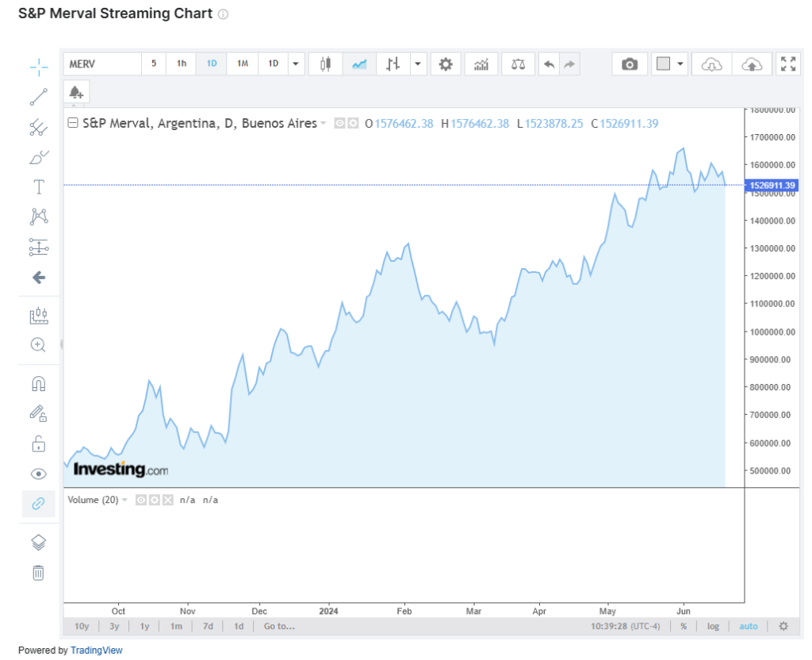Click the redo arrow
812x660 pixels.
pyautogui.click(x=569, y=64)
